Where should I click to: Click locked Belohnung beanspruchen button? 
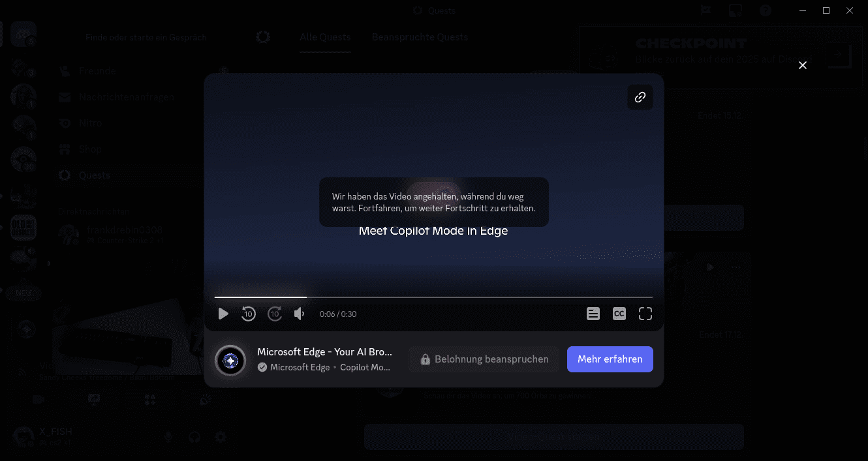click(484, 359)
